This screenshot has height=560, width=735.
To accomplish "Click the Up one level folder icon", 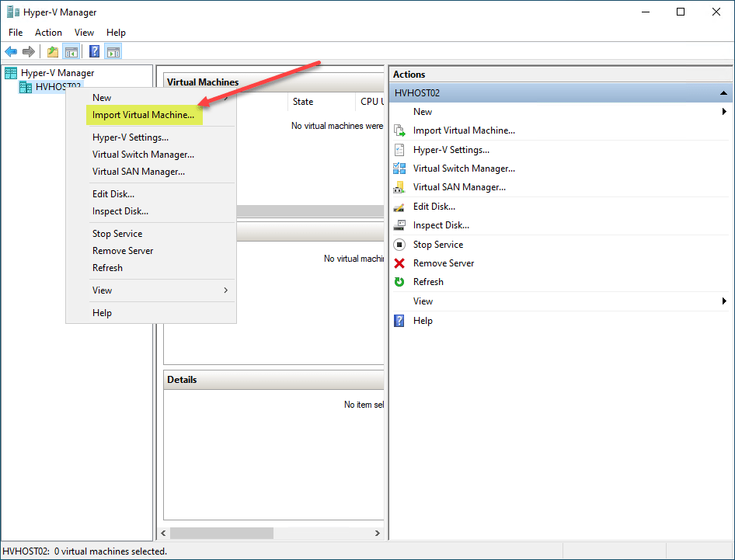I will coord(53,51).
